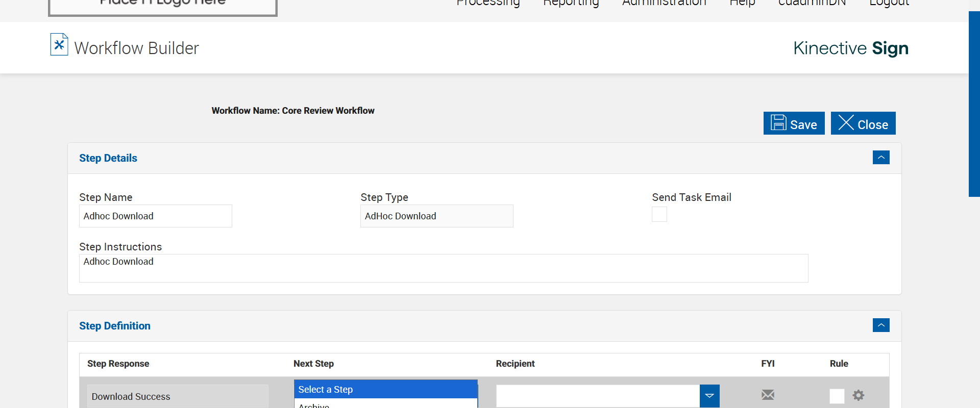This screenshot has height=408, width=980.
Task: Open rule settings gear icon
Action: (859, 395)
